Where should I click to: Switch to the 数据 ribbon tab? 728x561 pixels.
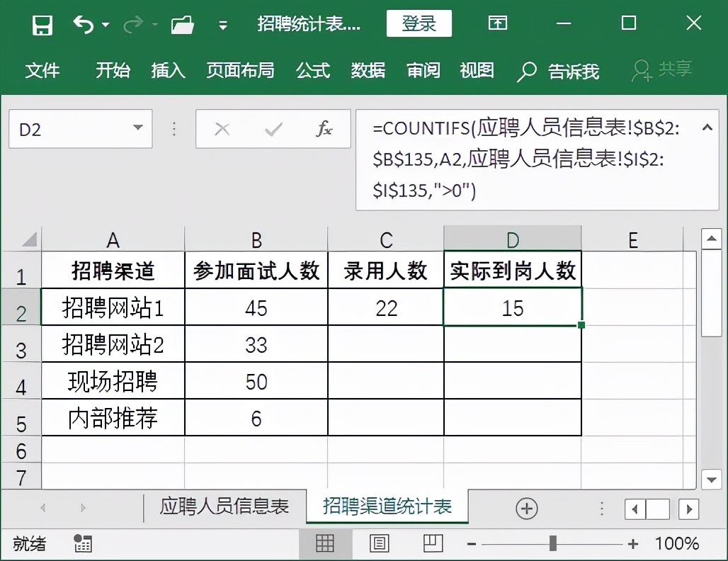coord(368,71)
